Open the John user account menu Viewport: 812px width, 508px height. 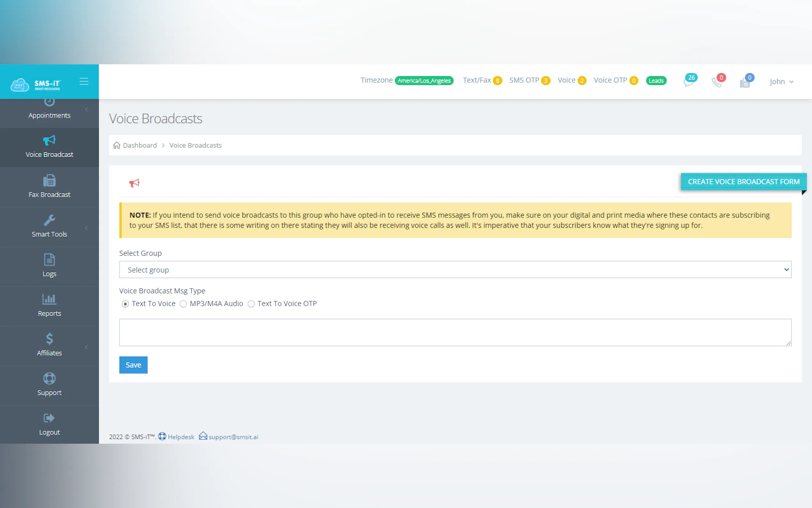click(x=781, y=82)
